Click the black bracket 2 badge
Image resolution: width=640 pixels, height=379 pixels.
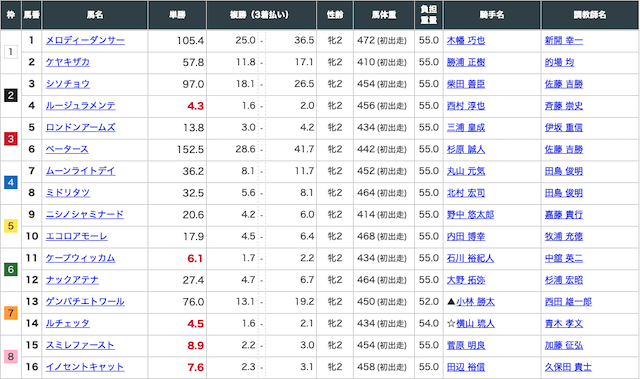(11, 95)
